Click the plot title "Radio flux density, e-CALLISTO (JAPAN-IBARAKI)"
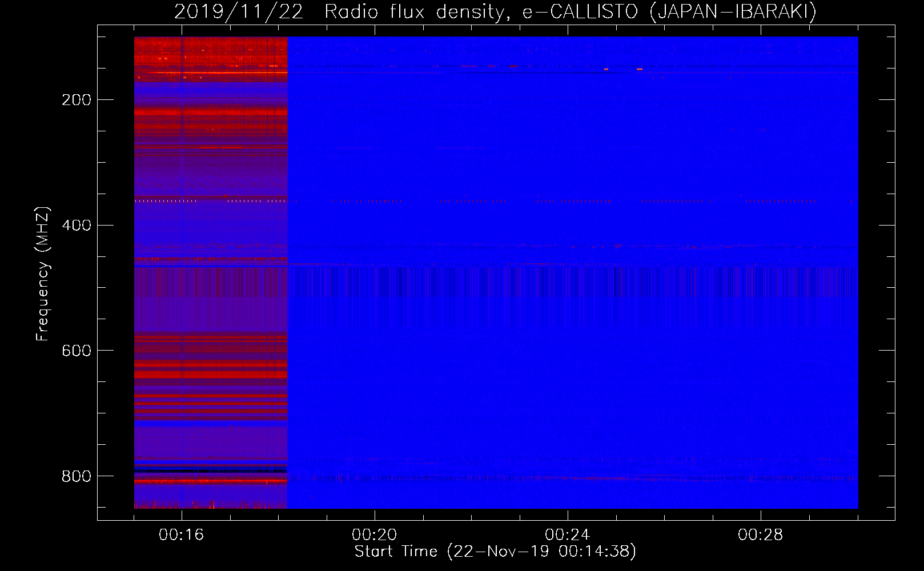 [571, 11]
